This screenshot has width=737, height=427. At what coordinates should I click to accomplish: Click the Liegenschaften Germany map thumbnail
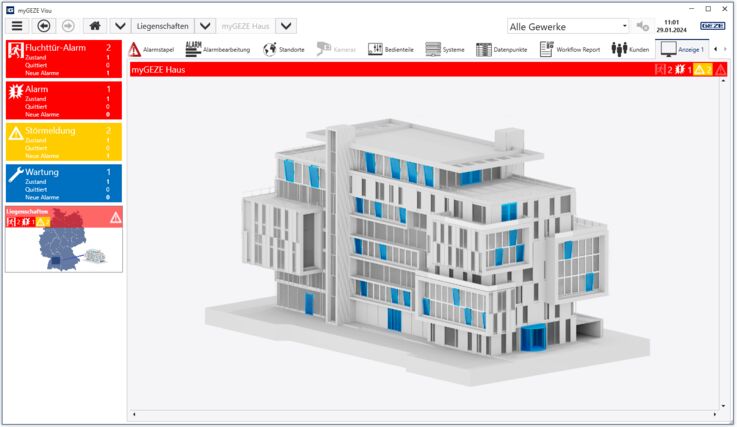pyautogui.click(x=64, y=239)
